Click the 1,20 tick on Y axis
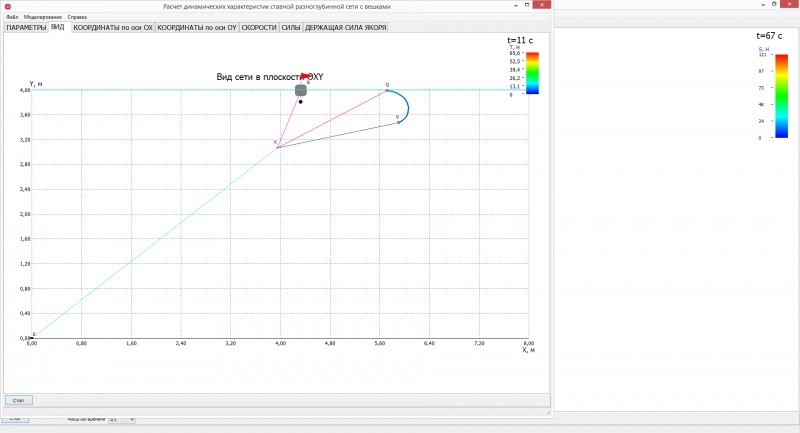 coord(25,264)
